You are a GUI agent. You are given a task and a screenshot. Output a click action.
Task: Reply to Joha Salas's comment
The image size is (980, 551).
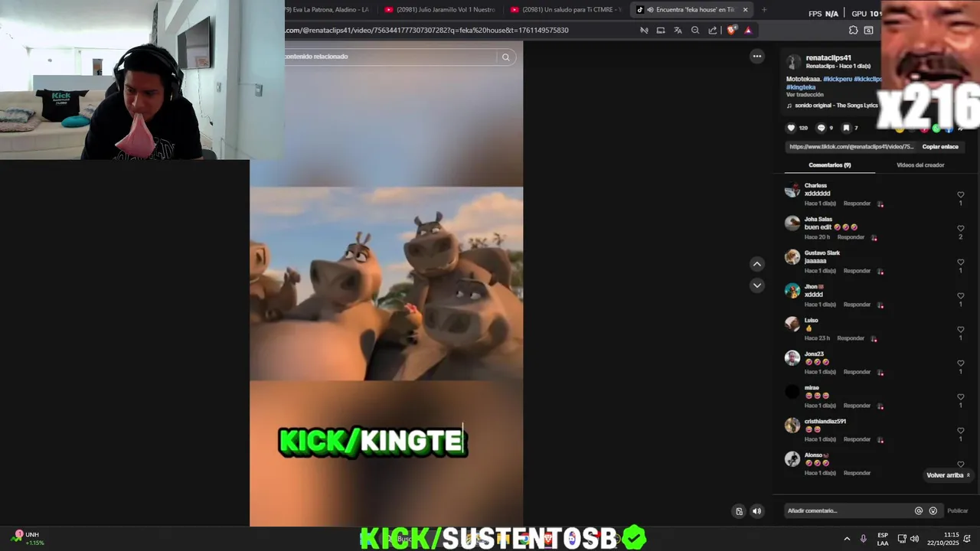pos(851,237)
